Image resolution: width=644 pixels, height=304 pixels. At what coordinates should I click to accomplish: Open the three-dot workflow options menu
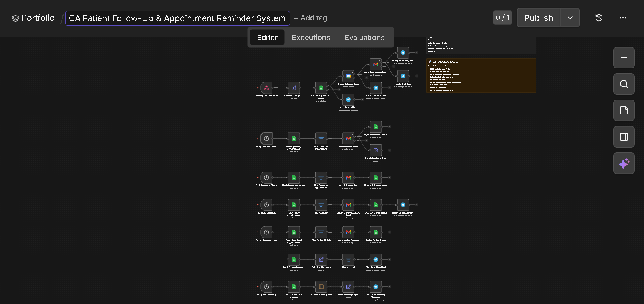(x=623, y=18)
